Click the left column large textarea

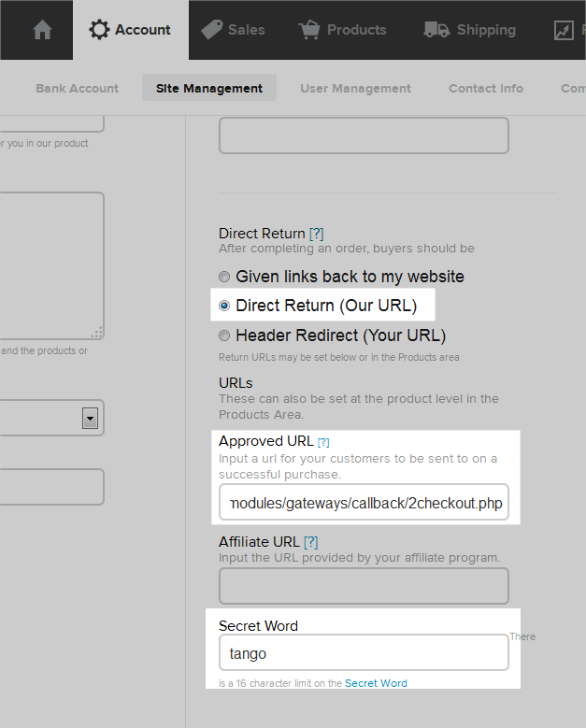[51, 265]
